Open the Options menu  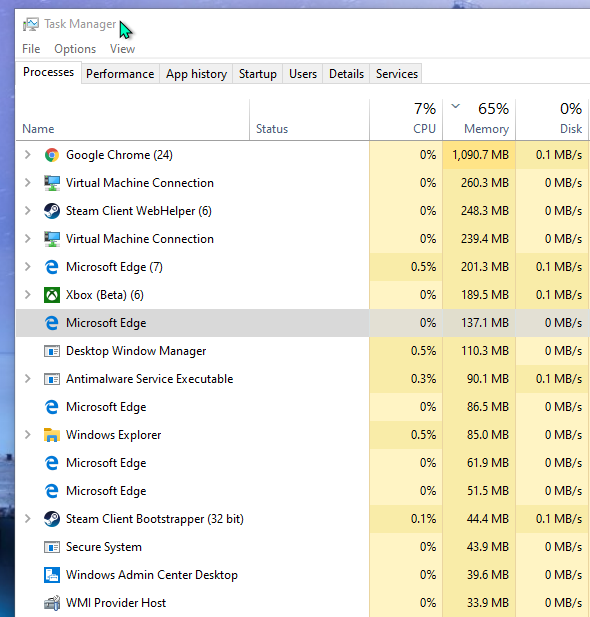point(75,49)
